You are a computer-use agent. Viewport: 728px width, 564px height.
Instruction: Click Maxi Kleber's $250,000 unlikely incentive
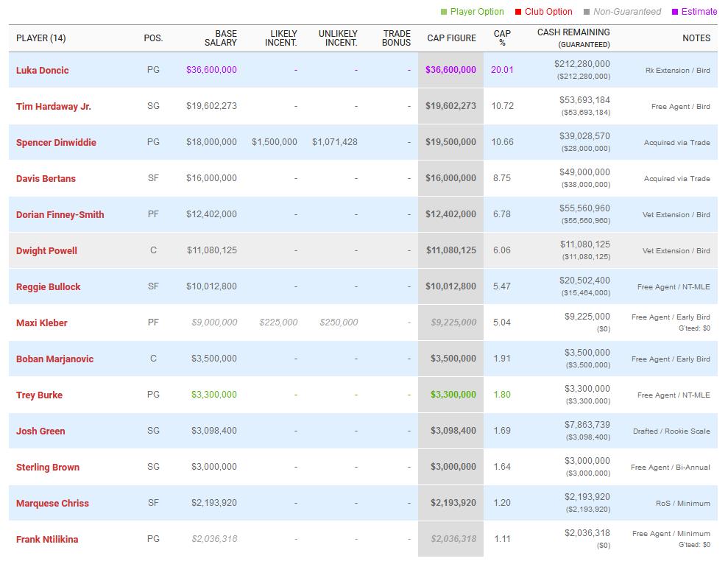coord(339,322)
